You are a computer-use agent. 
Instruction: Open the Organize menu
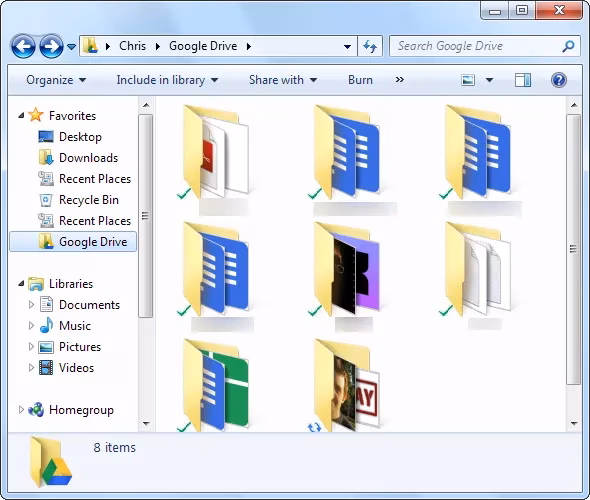(x=56, y=80)
